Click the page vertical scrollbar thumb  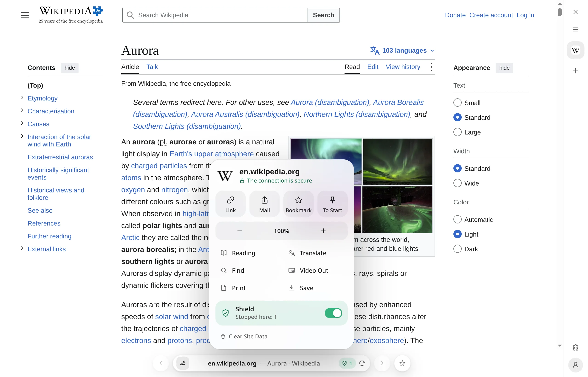[x=559, y=12]
